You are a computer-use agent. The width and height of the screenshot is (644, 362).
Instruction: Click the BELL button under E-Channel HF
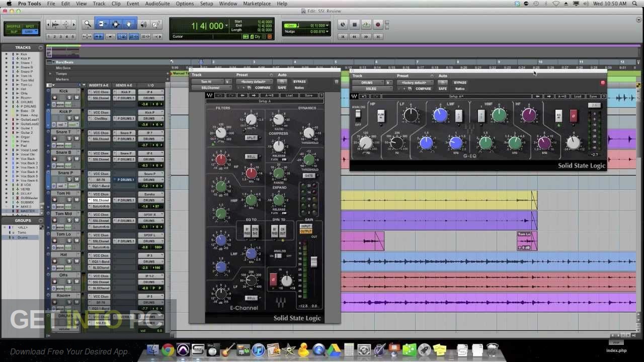point(251,156)
